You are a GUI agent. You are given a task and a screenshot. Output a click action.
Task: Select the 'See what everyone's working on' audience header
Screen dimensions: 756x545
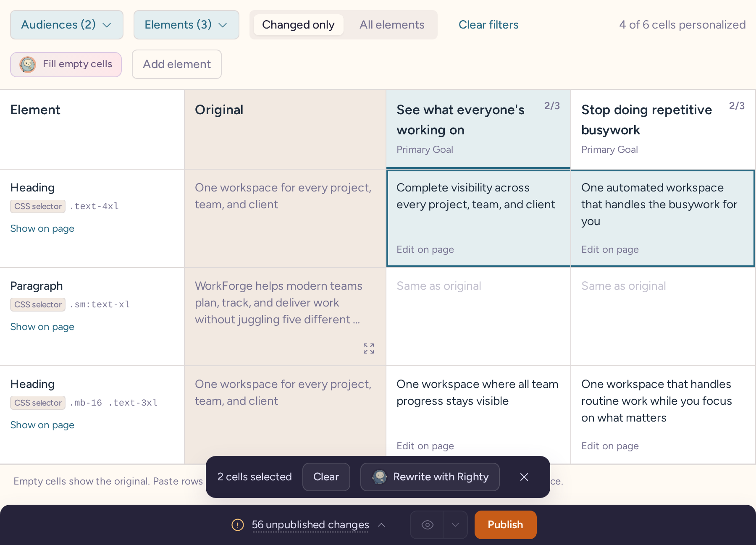pos(478,129)
